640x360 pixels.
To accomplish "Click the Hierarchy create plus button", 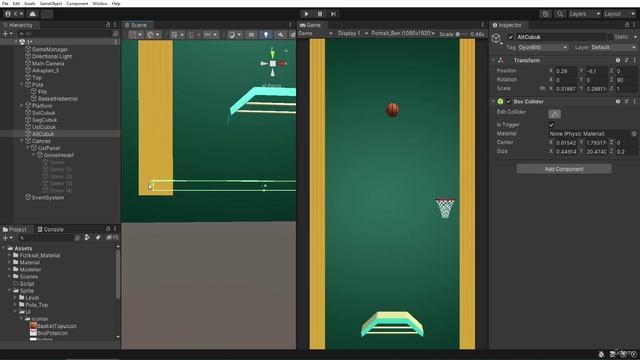I will [7, 33].
